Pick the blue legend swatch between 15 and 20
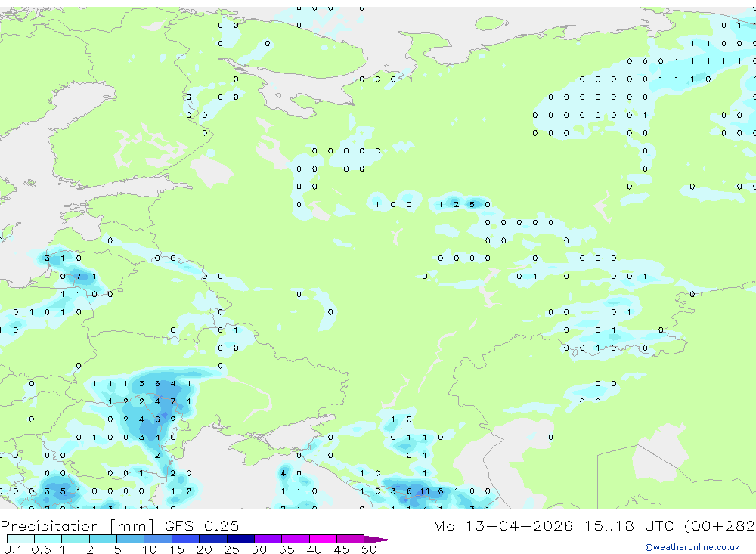 (x=185, y=539)
